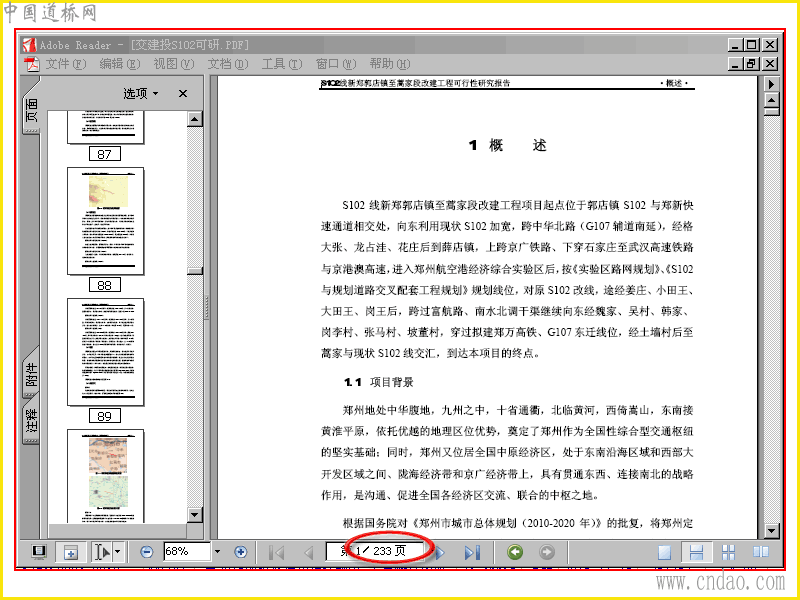This screenshot has height=600, width=800.
Task: Select the page 88 thumbnail
Action: coord(106,221)
